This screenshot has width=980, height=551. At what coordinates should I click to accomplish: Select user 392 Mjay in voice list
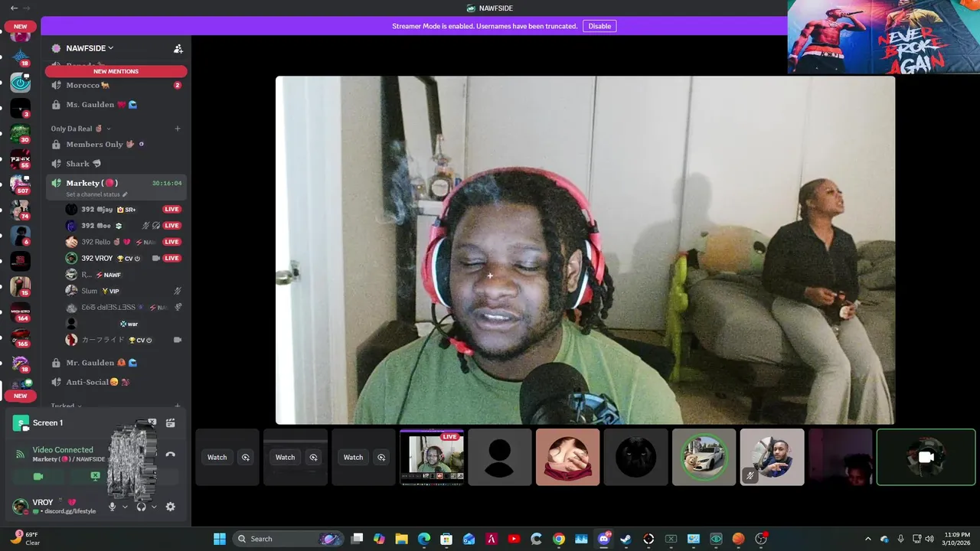123,209
